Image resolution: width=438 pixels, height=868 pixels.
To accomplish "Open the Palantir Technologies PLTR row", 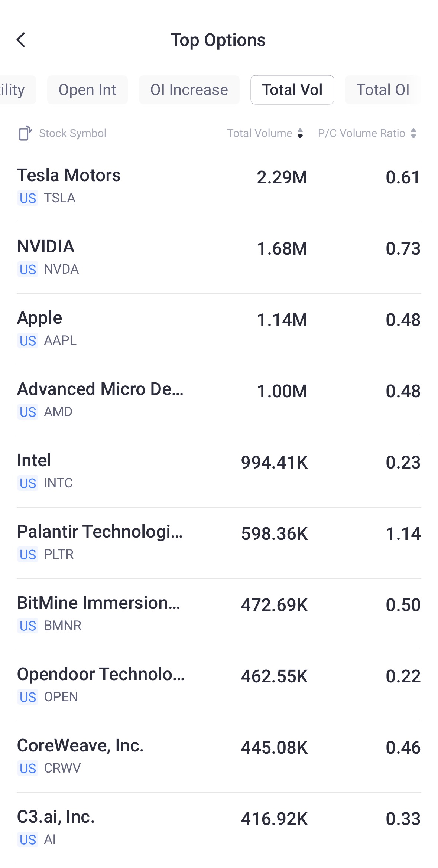I will tap(219, 543).
